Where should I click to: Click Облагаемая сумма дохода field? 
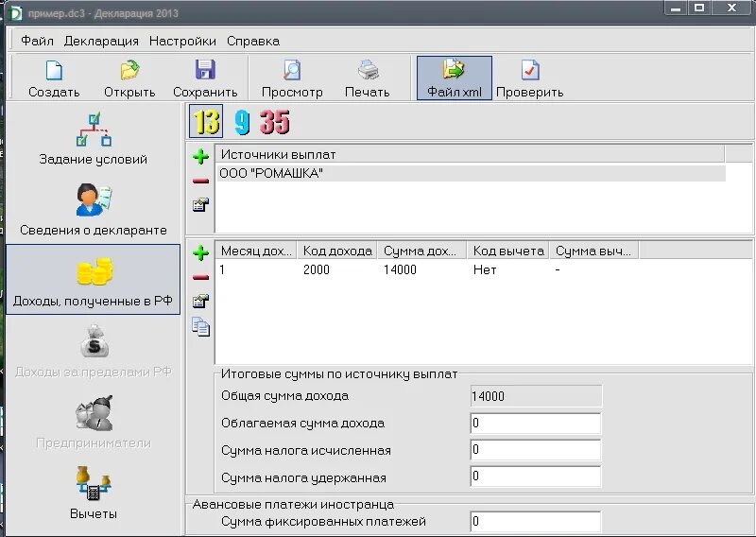pyautogui.click(x=536, y=424)
